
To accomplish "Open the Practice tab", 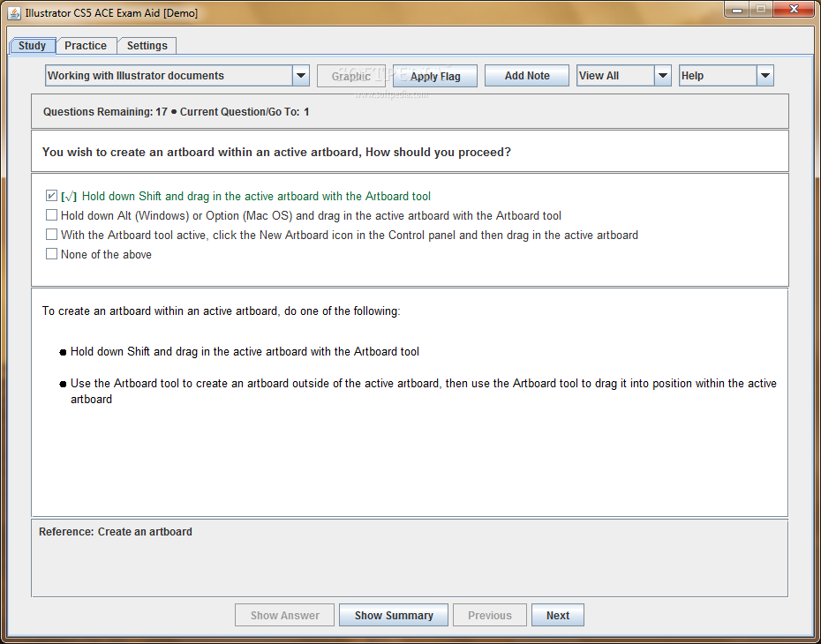I will (x=86, y=46).
